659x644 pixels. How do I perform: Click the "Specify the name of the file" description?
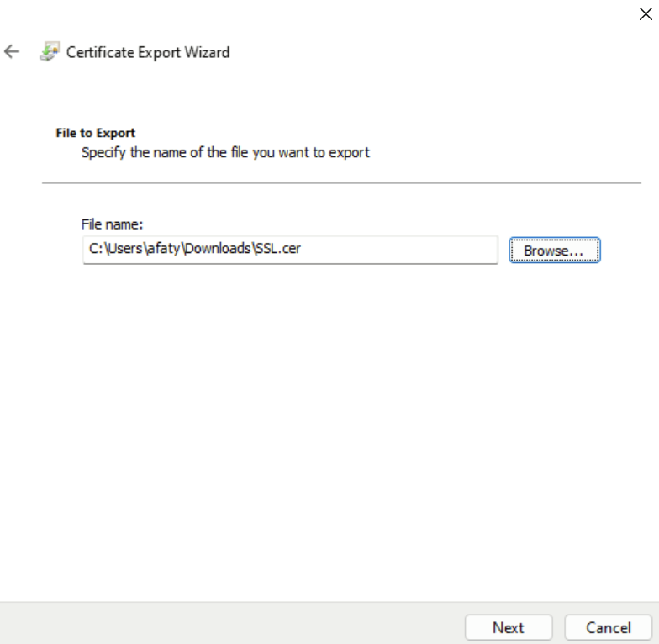[225, 153]
